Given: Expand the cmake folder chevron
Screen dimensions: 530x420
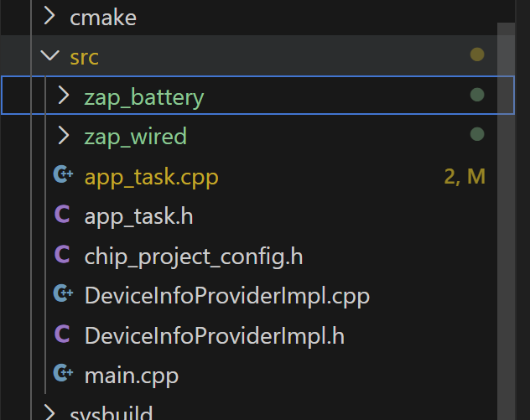Looking at the screenshot, I should coord(50,17).
